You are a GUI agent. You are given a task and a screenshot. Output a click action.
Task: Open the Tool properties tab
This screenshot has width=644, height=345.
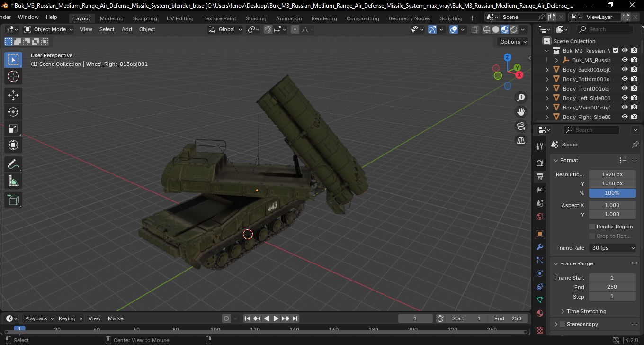point(540,146)
